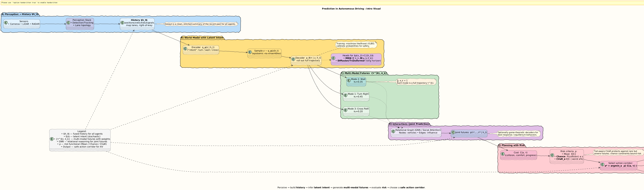
Task: Select package tab A) Perception → History
Action: click(x=20, y=14)
